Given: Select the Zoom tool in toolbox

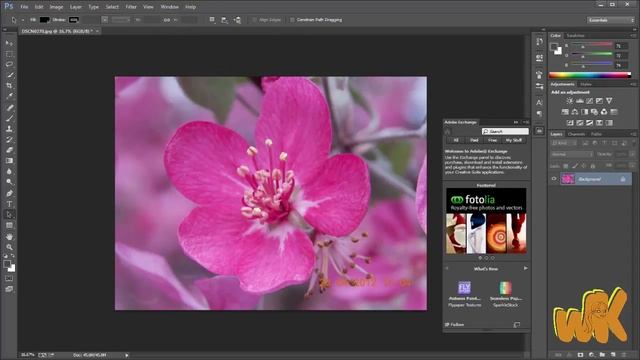Looking at the screenshot, I should point(9,247).
